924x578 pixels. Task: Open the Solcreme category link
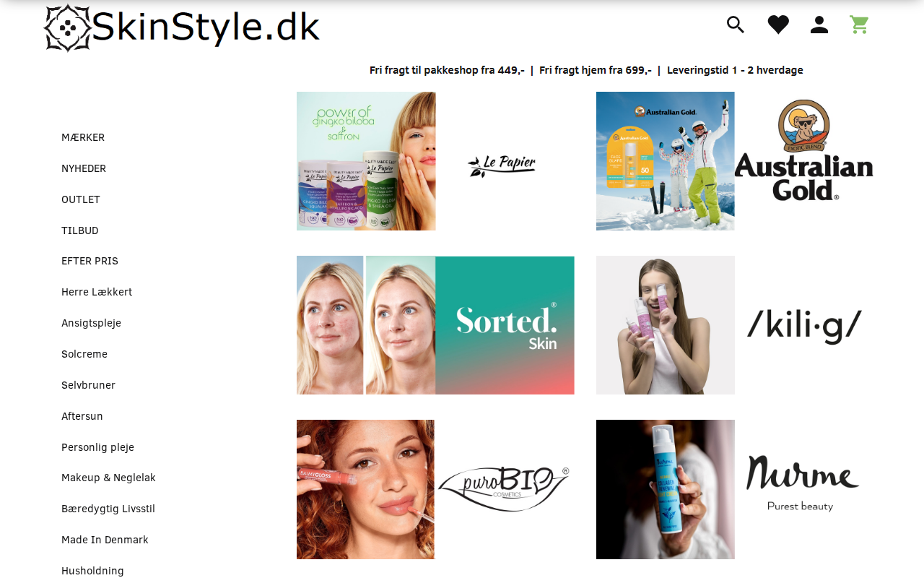click(84, 354)
